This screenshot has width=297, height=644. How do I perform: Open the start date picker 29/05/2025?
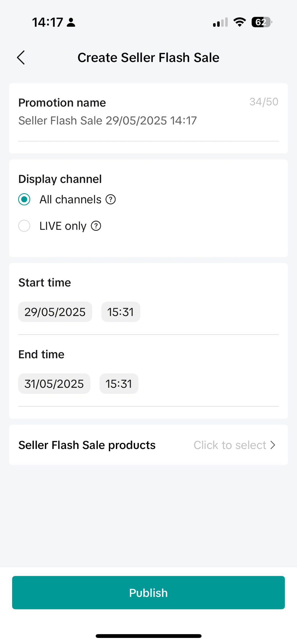click(55, 312)
